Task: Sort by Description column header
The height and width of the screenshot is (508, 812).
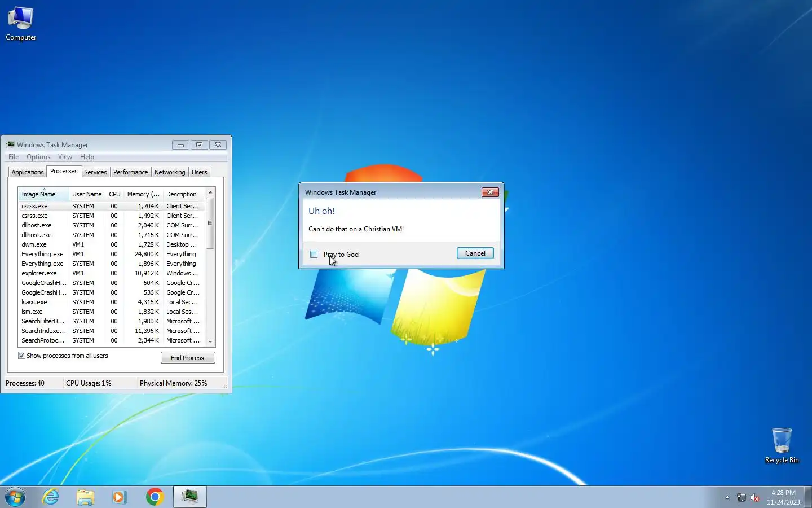Action: (184, 194)
